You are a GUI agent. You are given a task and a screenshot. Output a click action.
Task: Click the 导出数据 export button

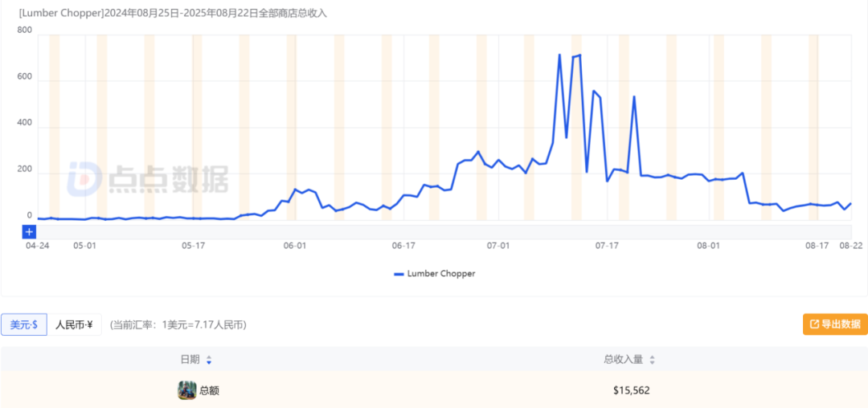coord(835,324)
